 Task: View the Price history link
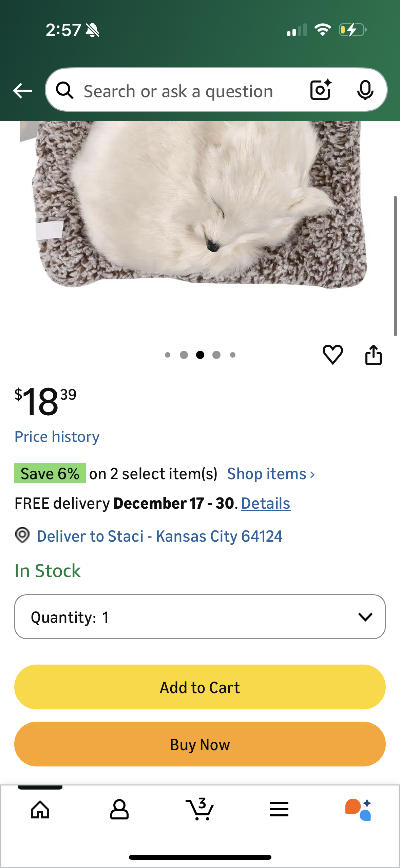(57, 437)
